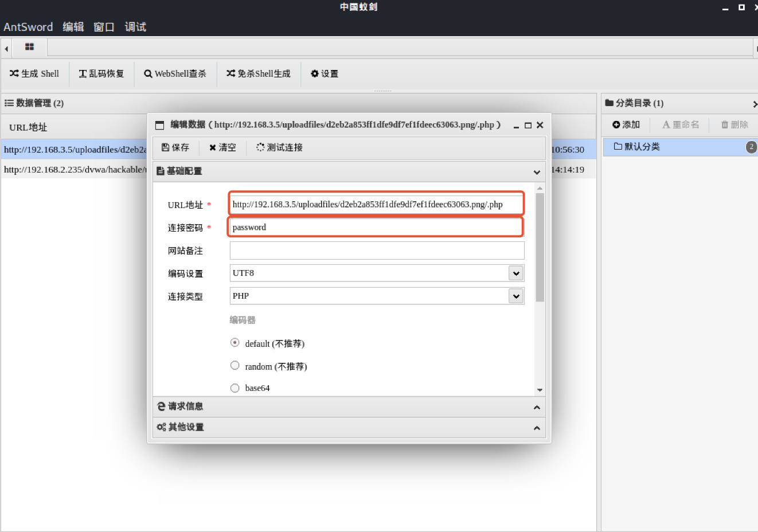Click dialog scrollbar down arrow
The width and height of the screenshot is (758, 532).
click(x=540, y=390)
